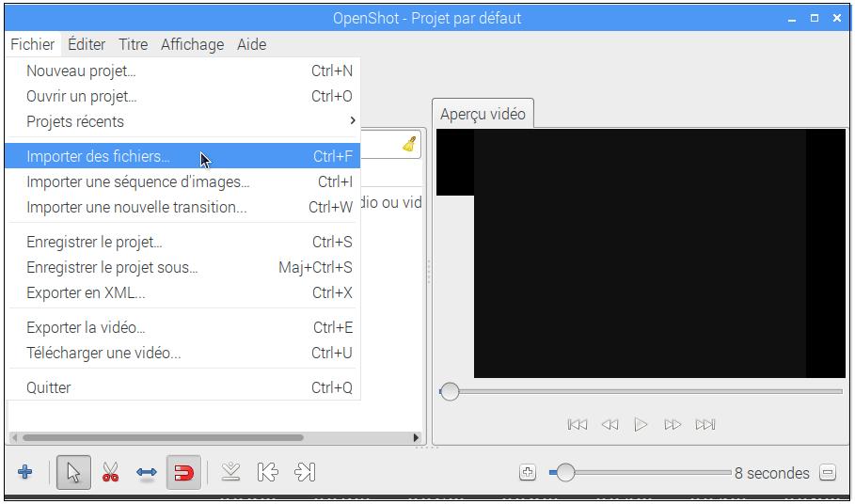
Task: Select the razor scissors tool
Action: [110, 472]
